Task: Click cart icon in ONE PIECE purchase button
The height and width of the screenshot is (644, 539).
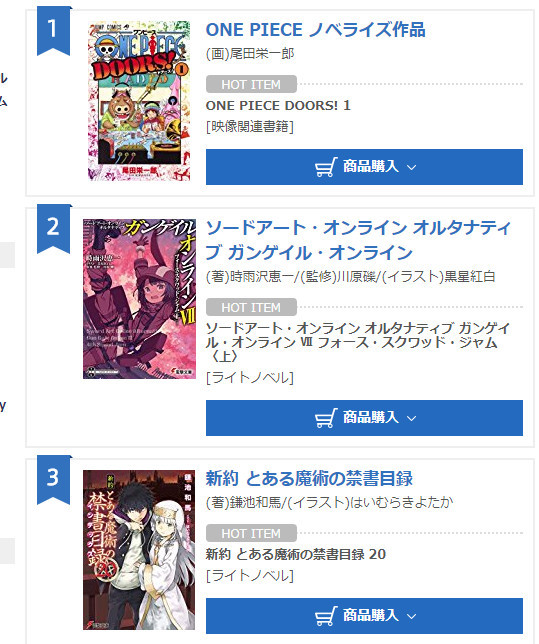Action: point(326,167)
